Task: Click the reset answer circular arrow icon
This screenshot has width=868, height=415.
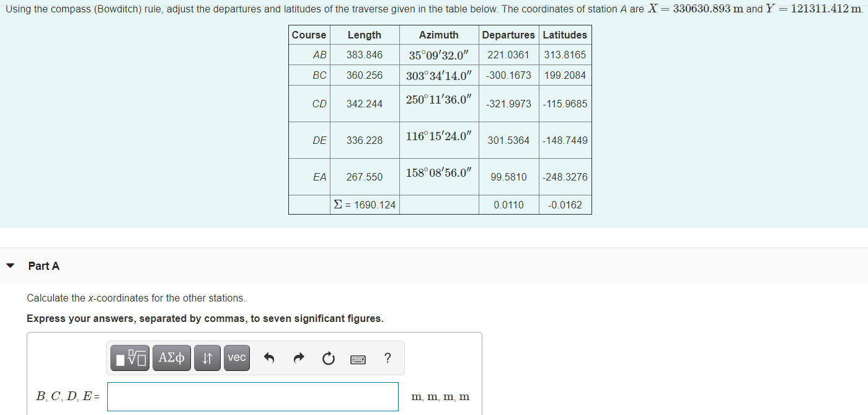Action: [328, 358]
